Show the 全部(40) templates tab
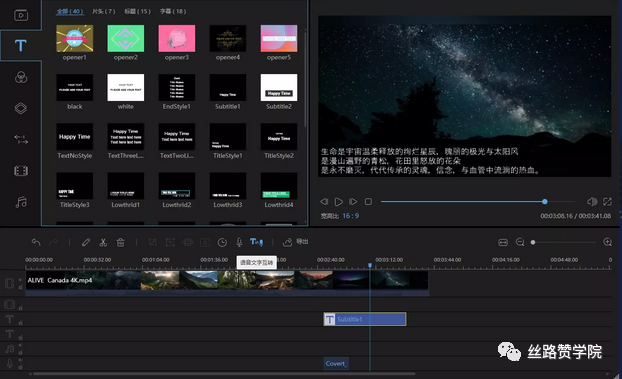Image resolution: width=622 pixels, height=379 pixels. pos(70,11)
